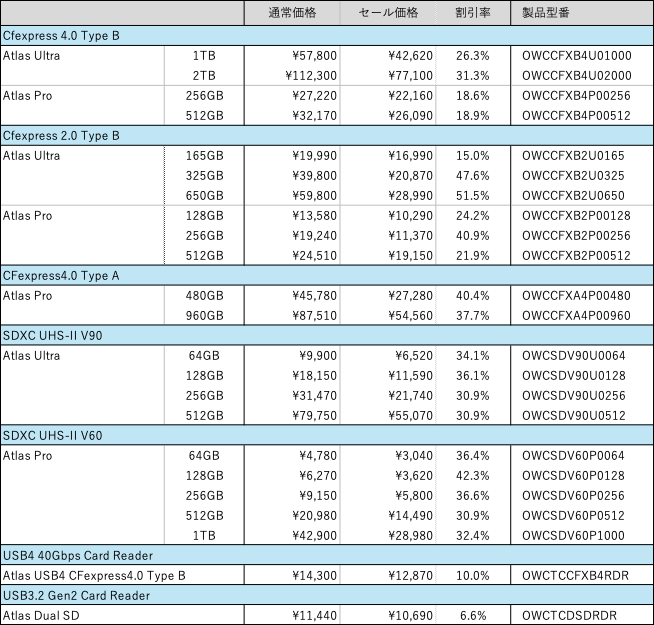This screenshot has width=654, height=625.
Task: Click model number OWCTCDSDRDR
Action: point(569,616)
